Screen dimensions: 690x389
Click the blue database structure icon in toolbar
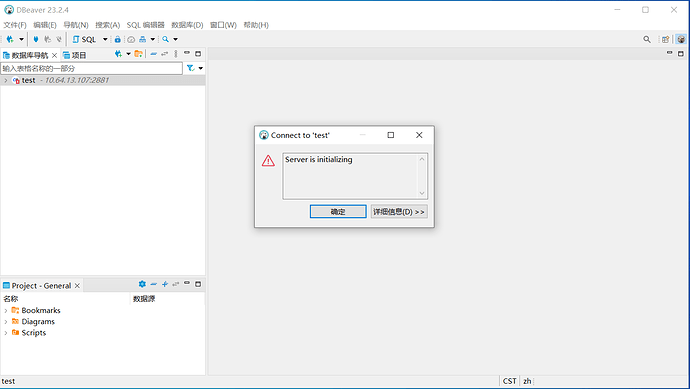click(143, 39)
